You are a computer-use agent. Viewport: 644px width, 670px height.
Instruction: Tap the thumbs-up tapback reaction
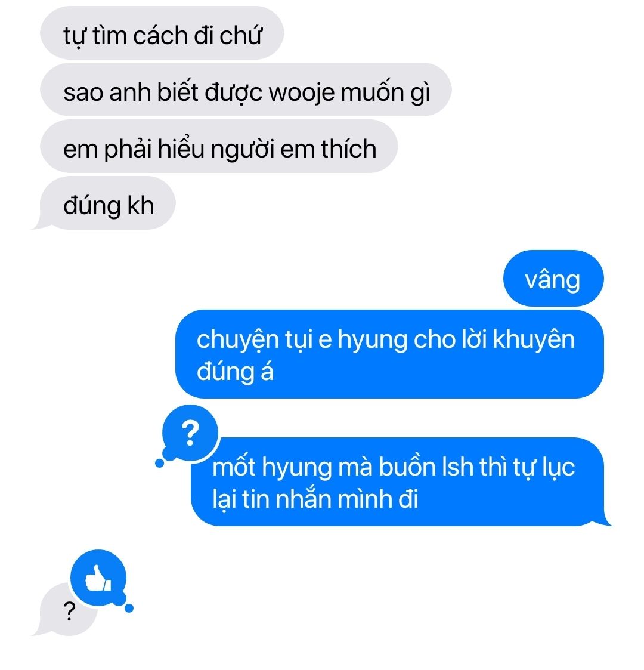[98, 578]
